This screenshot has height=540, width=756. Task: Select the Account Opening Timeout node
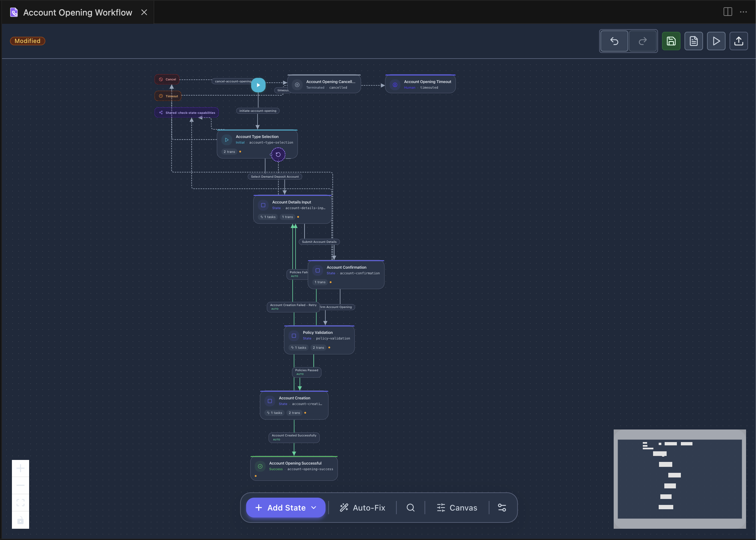pyautogui.click(x=420, y=84)
